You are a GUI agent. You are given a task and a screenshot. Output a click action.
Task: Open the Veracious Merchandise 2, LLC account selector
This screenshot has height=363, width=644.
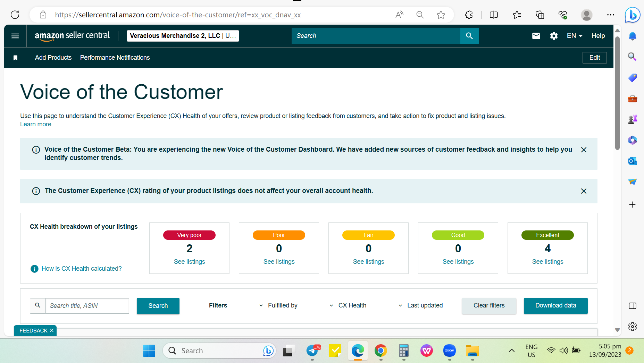coord(183,36)
